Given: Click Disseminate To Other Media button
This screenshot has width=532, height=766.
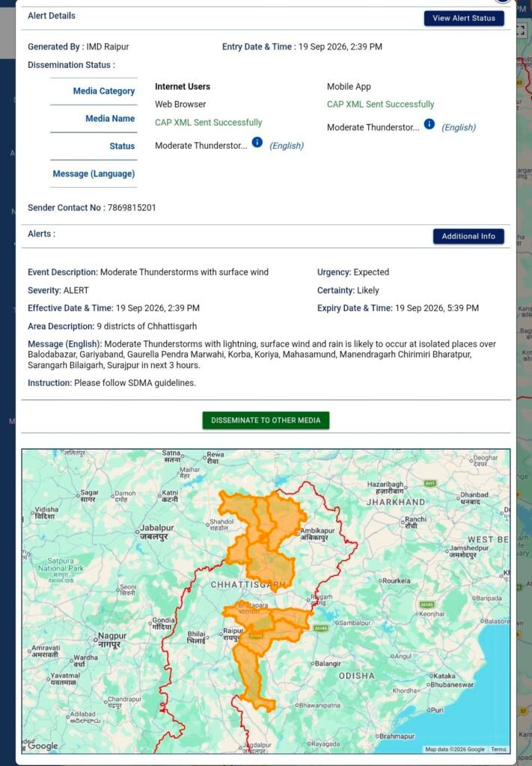Looking at the screenshot, I should tap(266, 420).
